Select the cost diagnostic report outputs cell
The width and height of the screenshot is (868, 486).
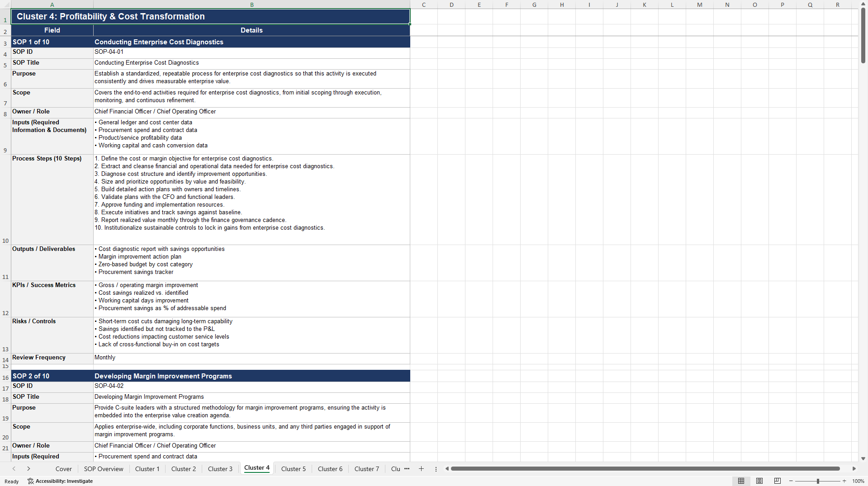coord(251,263)
